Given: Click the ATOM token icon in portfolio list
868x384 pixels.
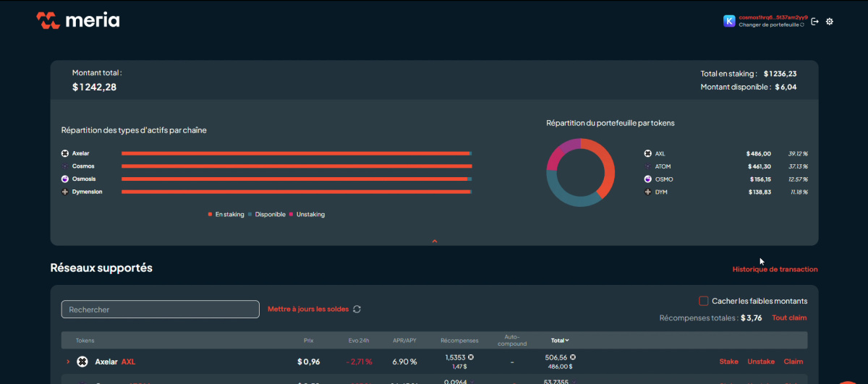Looking at the screenshot, I should click(x=648, y=166).
